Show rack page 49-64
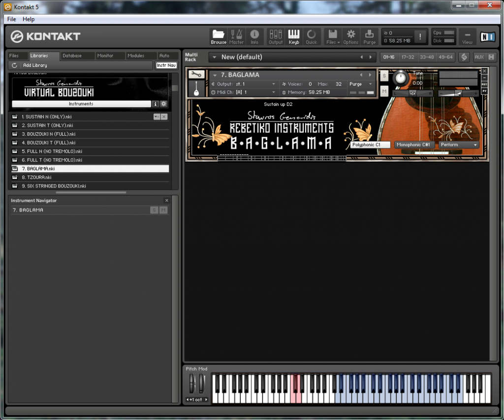The height and width of the screenshot is (420, 504). pyautogui.click(x=445, y=57)
